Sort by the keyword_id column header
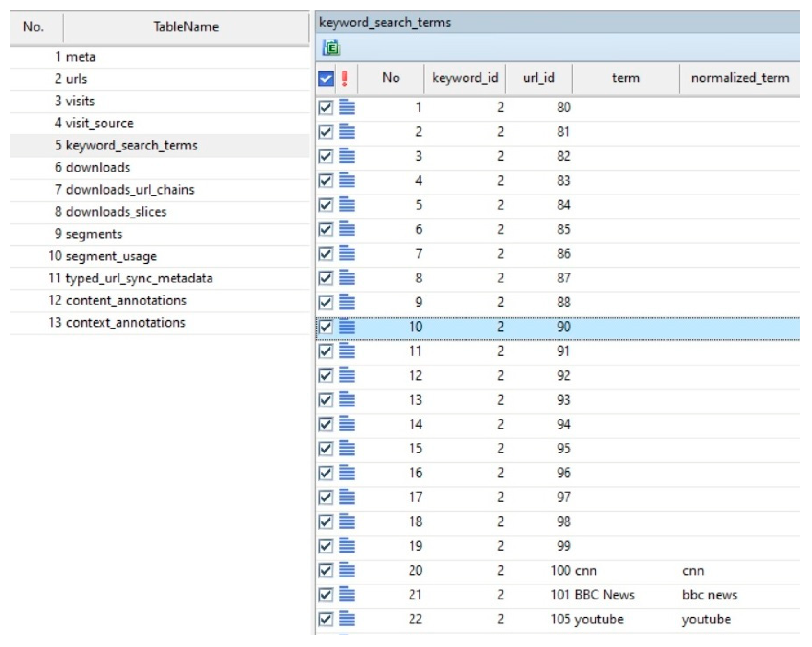This screenshot has height=647, width=812. click(465, 78)
